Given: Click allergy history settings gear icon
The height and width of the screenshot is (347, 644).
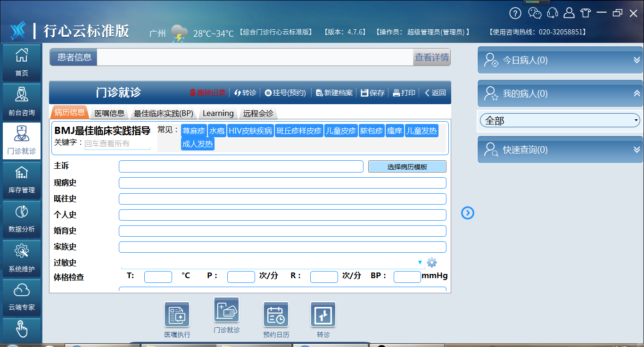Looking at the screenshot, I should tap(432, 262).
